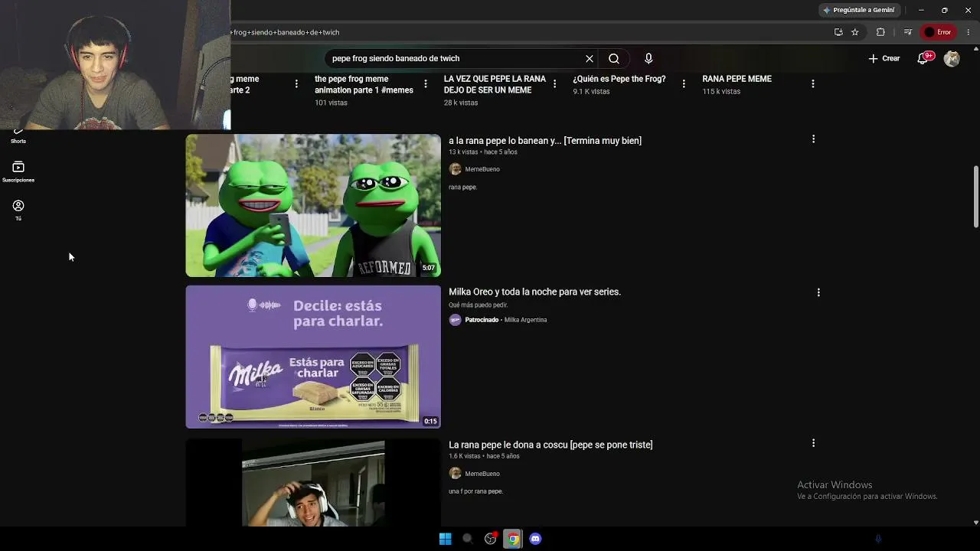Open video 'a la rana pepe lo banean y...'

tap(545, 141)
